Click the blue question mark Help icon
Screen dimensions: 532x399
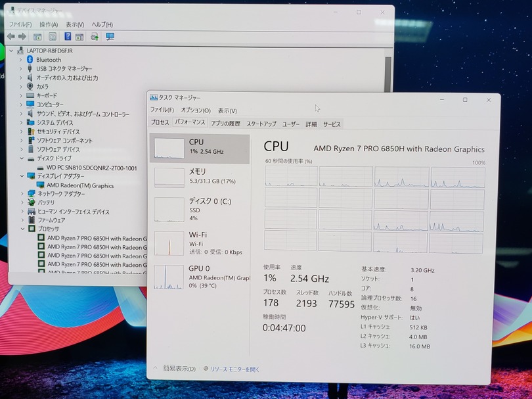click(x=68, y=36)
